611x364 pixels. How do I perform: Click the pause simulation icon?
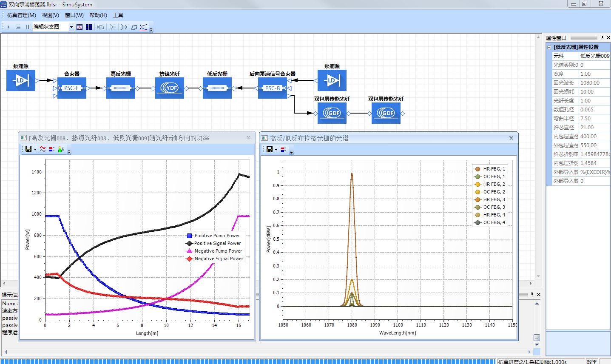(x=28, y=27)
